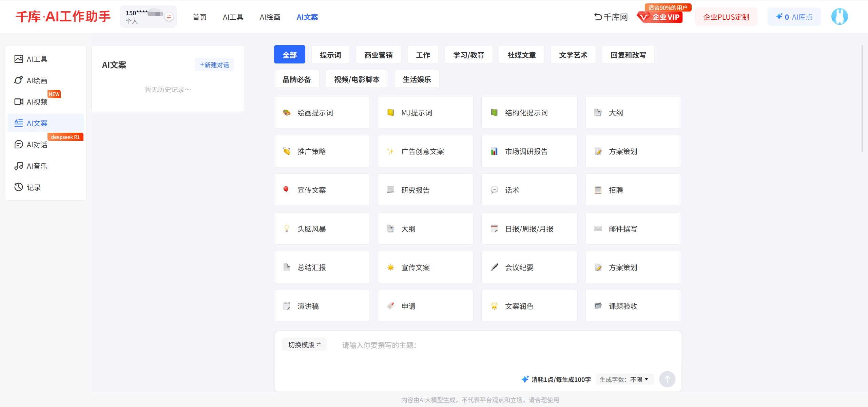This screenshot has height=407, width=868.
Task: Click the 企业PLUS定制 button
Action: (x=726, y=16)
